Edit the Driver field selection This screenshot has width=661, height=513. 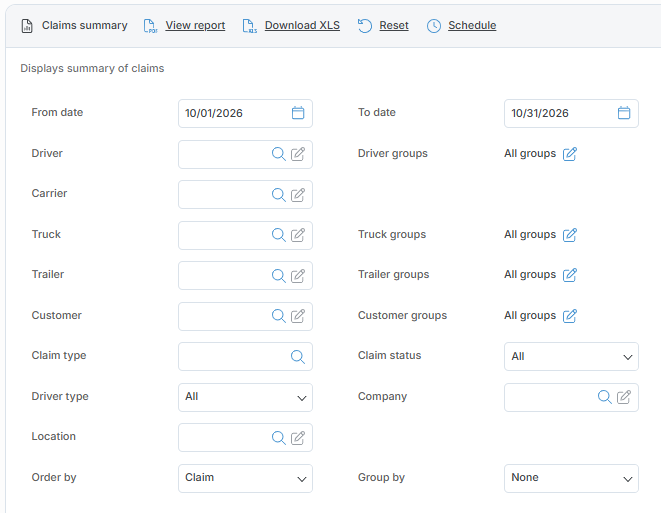[x=298, y=154]
